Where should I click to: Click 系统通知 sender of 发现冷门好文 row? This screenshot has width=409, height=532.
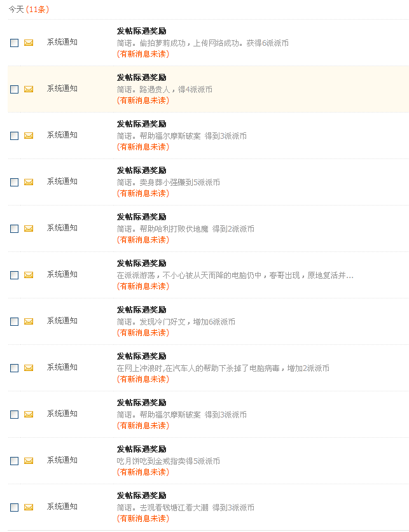coord(62,321)
